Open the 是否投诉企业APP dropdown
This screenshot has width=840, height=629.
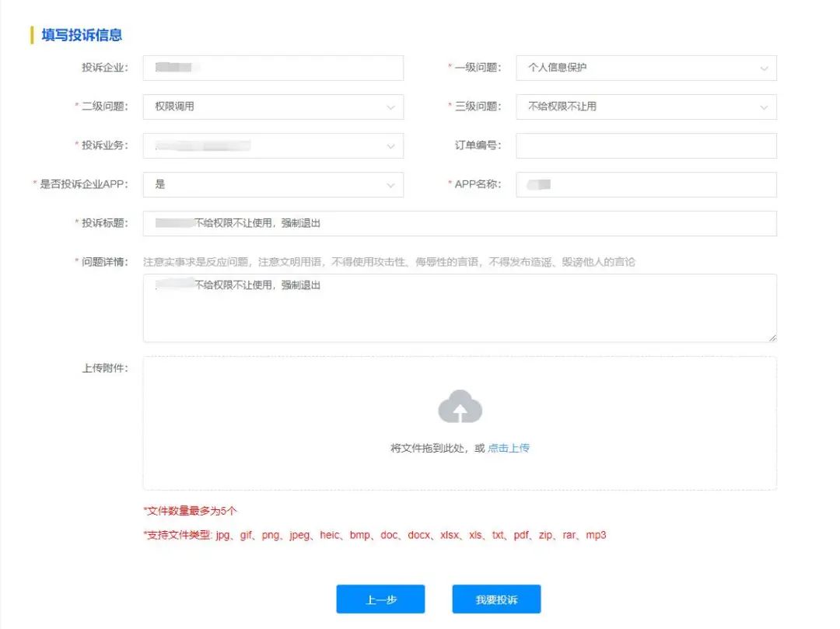tap(273, 185)
